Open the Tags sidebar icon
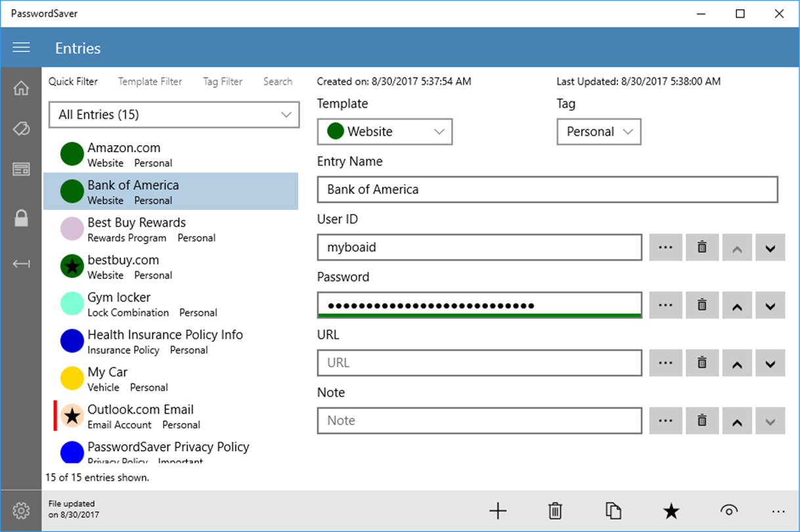Viewport: 800px width, 532px height. pos(21,129)
